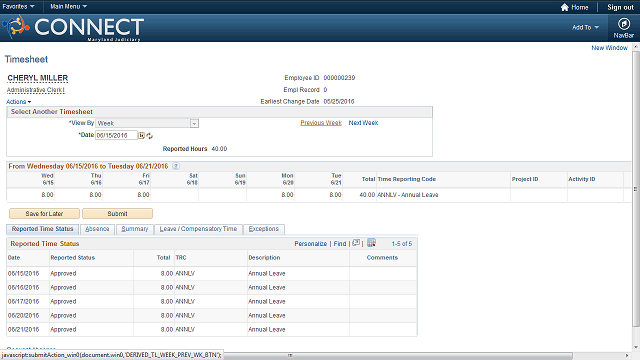Click the CONNECT Maryland Judiciary logo
640x360 pixels.
pyautogui.click(x=73, y=28)
